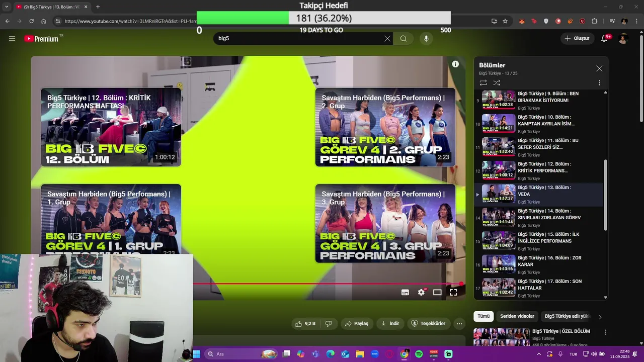Screen dimensions: 644x362
Task: Open Big5 Türkiye | ÖZEL BÖLÜM recommendation
Action: point(561,331)
